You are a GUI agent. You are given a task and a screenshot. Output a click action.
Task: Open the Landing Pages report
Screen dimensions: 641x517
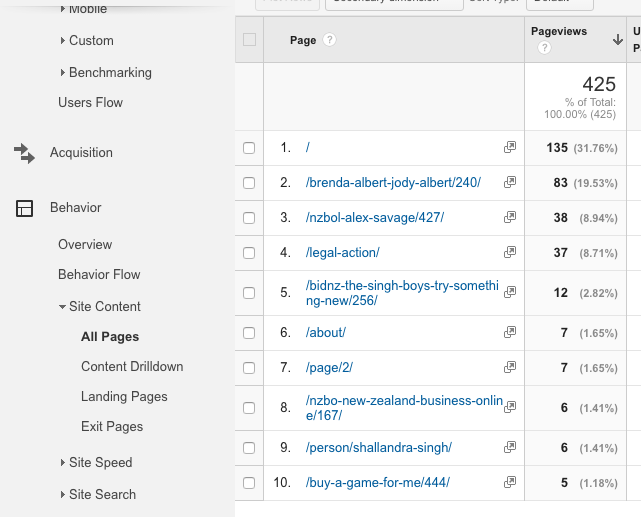coord(124,397)
